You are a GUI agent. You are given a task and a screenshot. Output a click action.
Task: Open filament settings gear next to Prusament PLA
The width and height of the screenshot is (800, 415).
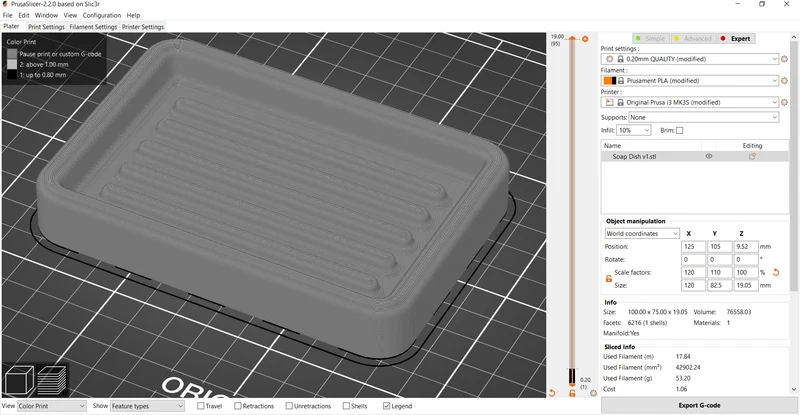(x=784, y=81)
